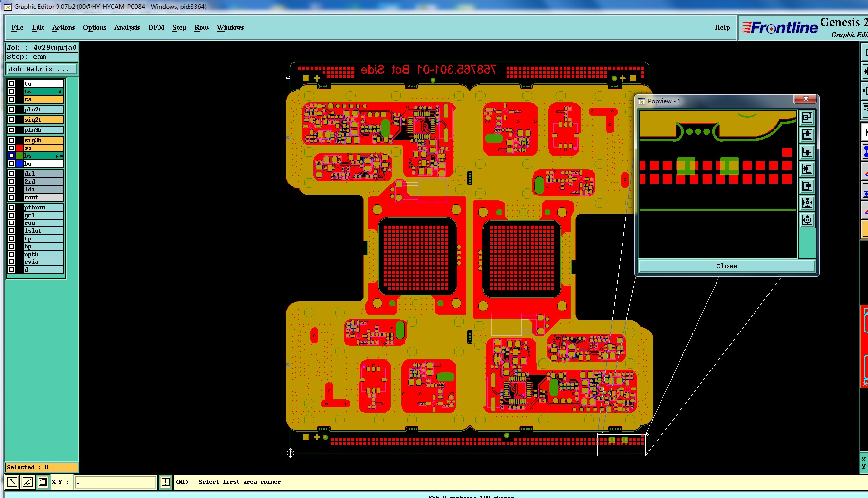Open the Job Matrix dialog
868x498 pixels.
tap(42, 69)
